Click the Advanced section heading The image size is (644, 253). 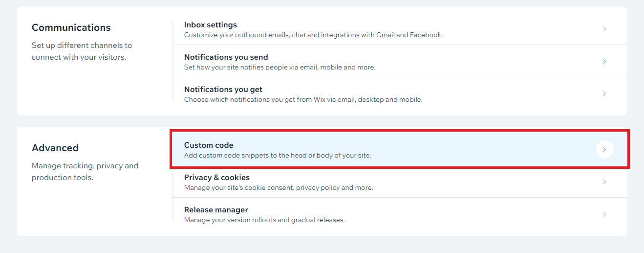point(55,148)
